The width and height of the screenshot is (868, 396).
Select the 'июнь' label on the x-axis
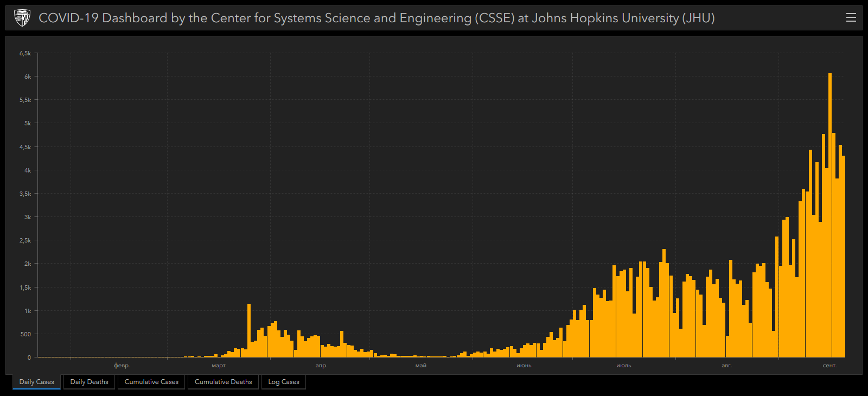coord(524,366)
